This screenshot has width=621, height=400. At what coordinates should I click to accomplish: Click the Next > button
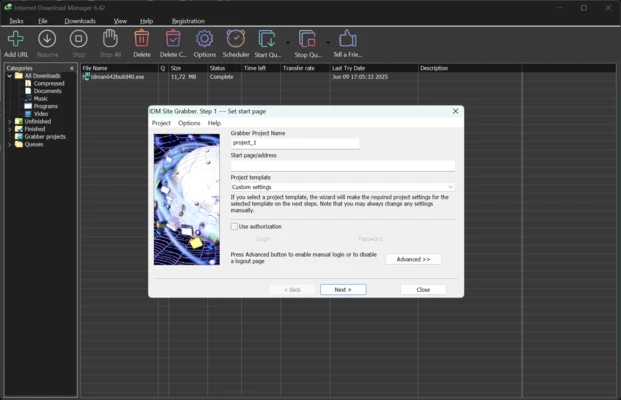coord(343,290)
